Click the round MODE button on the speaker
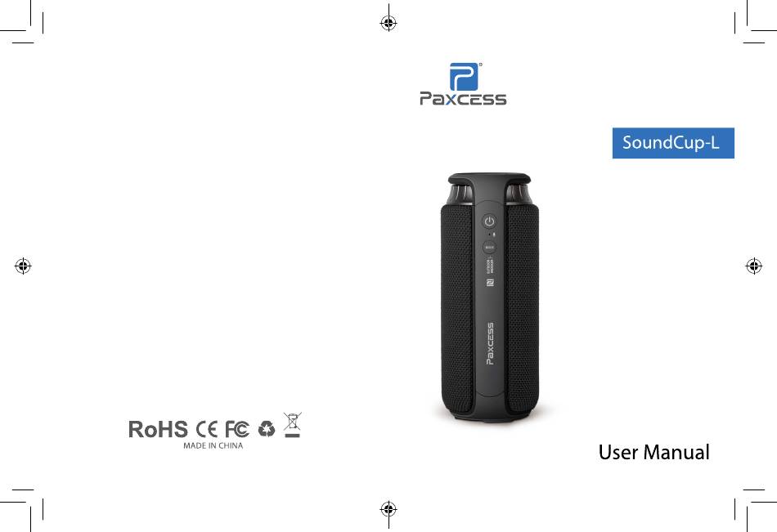This screenshot has width=777, height=532. (x=490, y=247)
